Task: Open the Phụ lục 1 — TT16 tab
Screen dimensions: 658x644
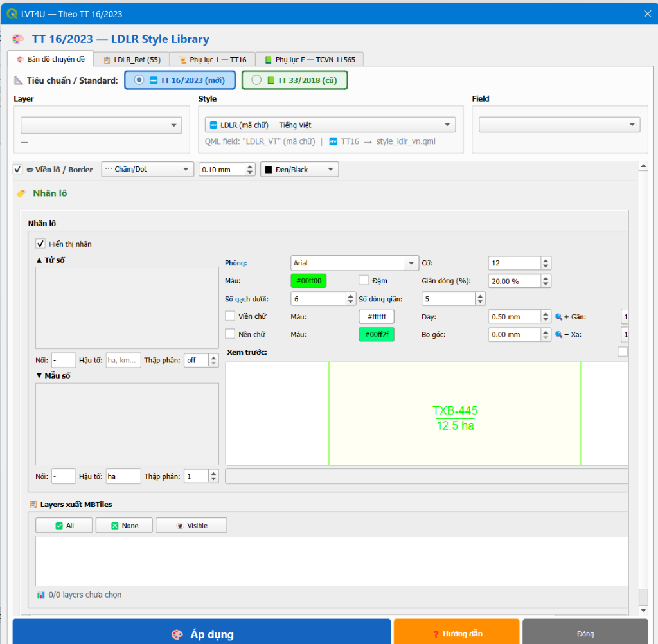Action: pos(213,60)
